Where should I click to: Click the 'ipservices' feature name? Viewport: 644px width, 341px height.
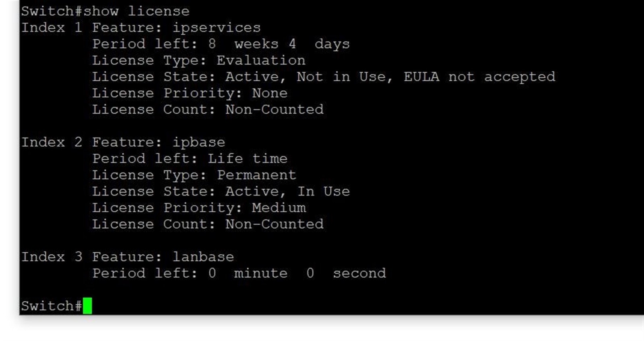[217, 28]
